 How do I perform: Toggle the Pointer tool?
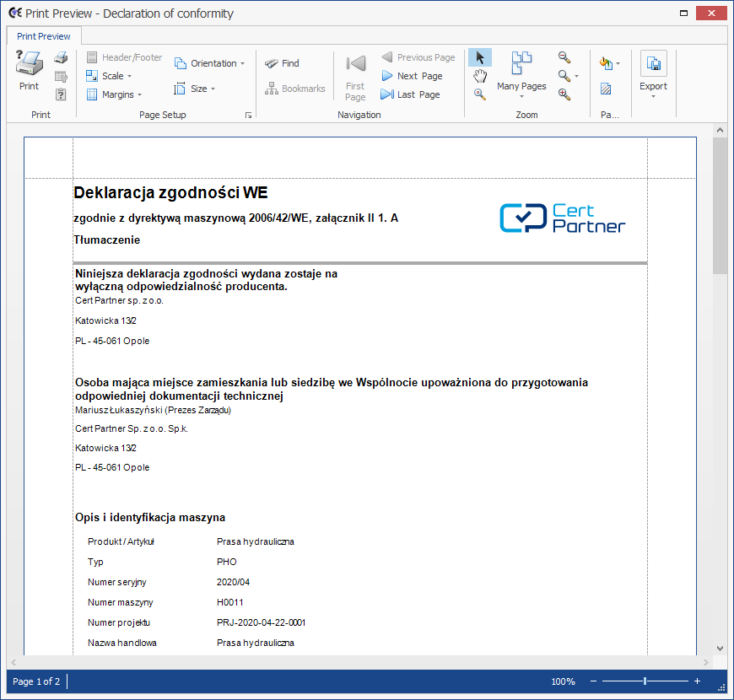[480, 57]
